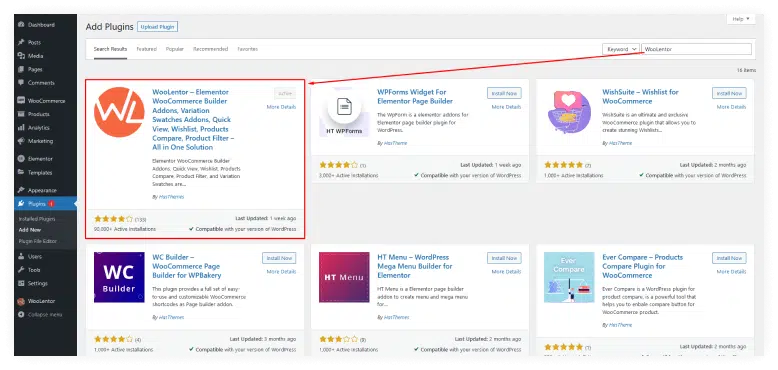Click the "90,000+ Active Installations" text
This screenshot has height=370, width=778.
[125, 229]
